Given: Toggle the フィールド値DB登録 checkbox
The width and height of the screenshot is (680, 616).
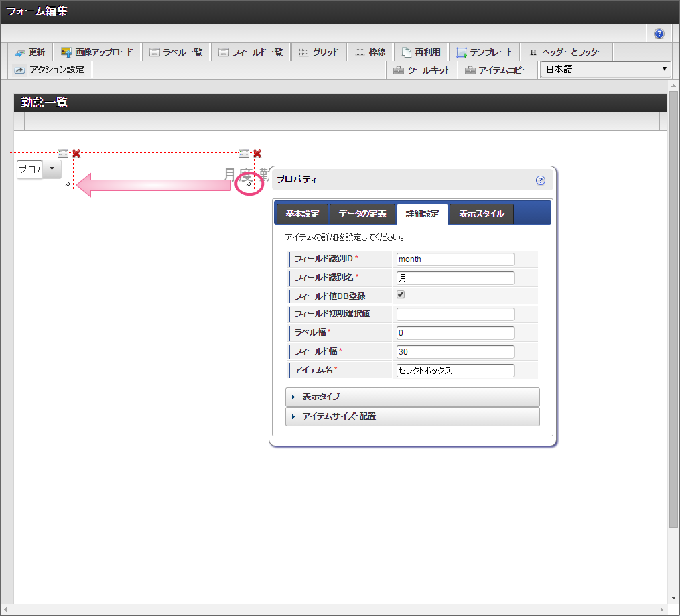Looking at the screenshot, I should pyautogui.click(x=401, y=294).
